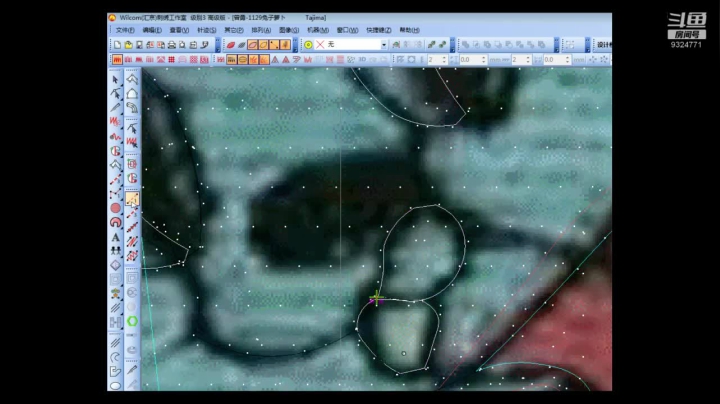This screenshot has height=404, width=720.
Task: Select the house-shaped outline tool
Action: point(132,94)
